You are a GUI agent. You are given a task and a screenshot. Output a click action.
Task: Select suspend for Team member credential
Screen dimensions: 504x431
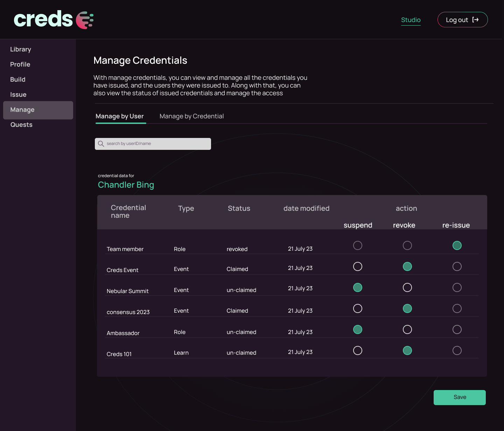[358, 245]
